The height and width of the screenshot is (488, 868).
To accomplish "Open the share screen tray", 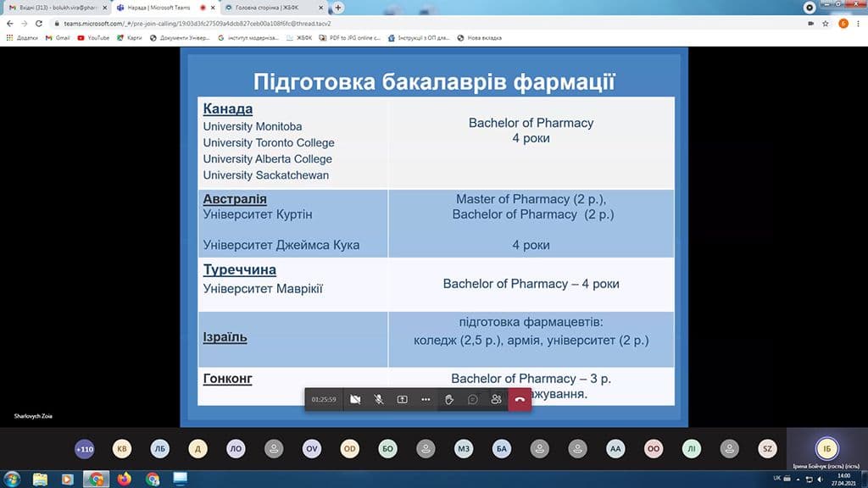I will pyautogui.click(x=403, y=400).
